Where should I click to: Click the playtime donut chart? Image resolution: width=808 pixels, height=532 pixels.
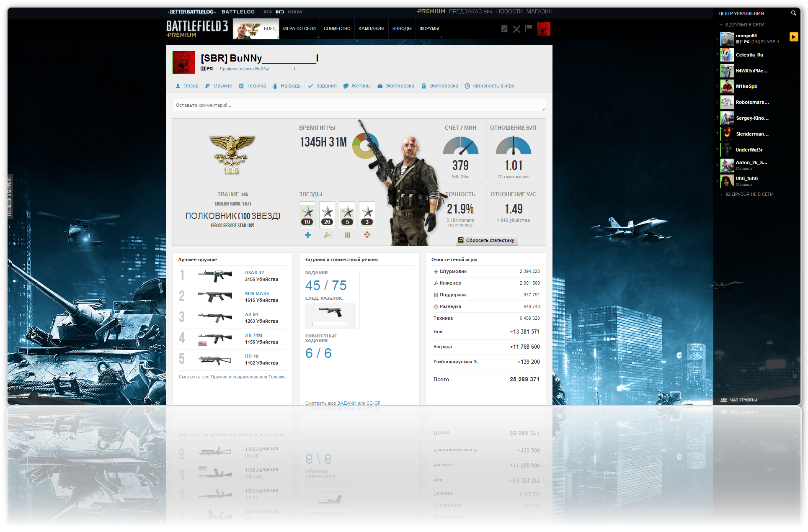pos(365,146)
